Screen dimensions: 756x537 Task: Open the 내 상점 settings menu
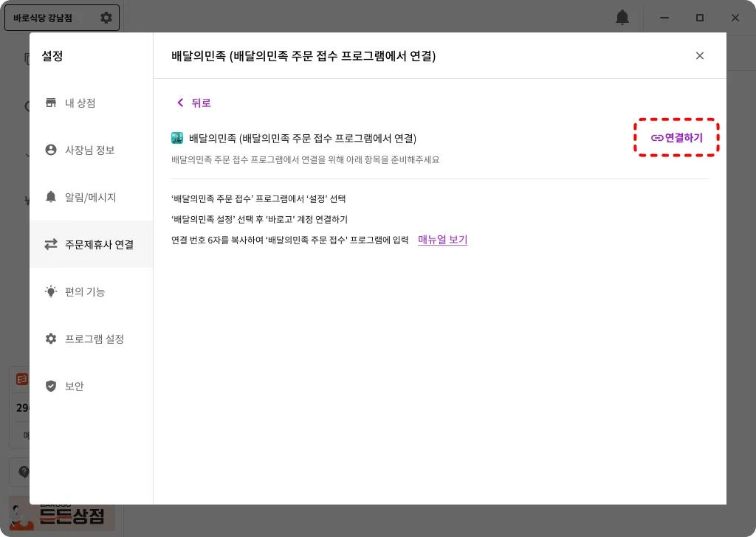pyautogui.click(x=91, y=103)
